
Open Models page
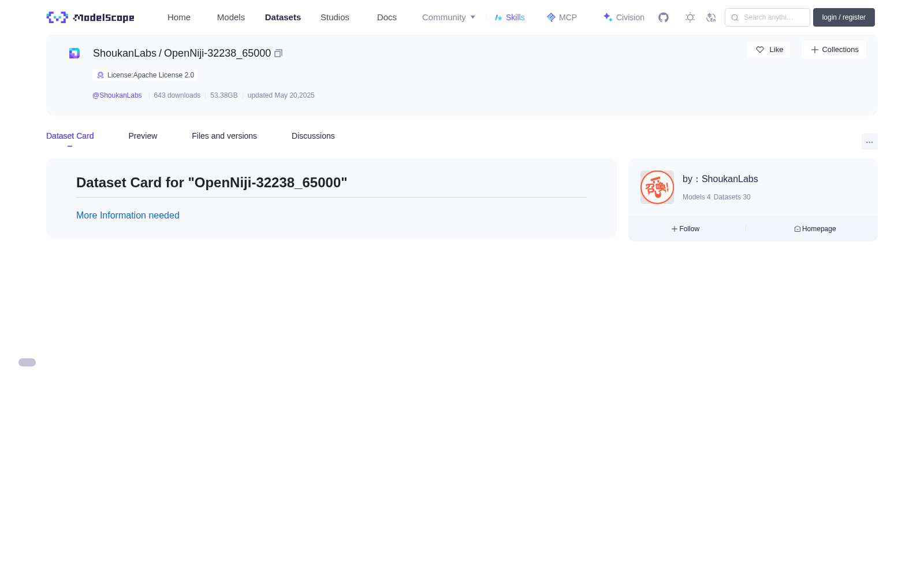(231, 17)
